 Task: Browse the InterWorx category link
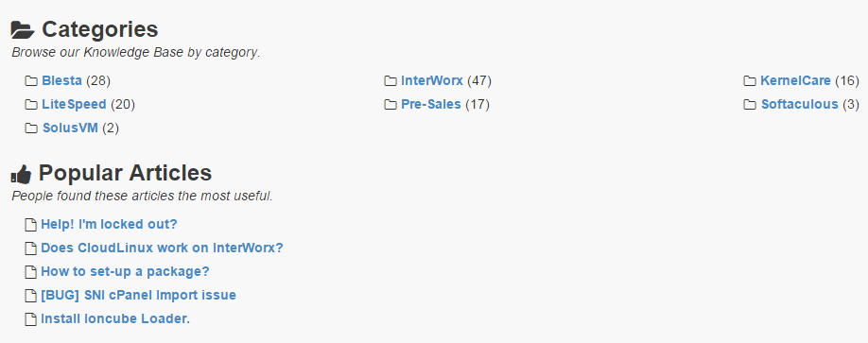tap(432, 80)
